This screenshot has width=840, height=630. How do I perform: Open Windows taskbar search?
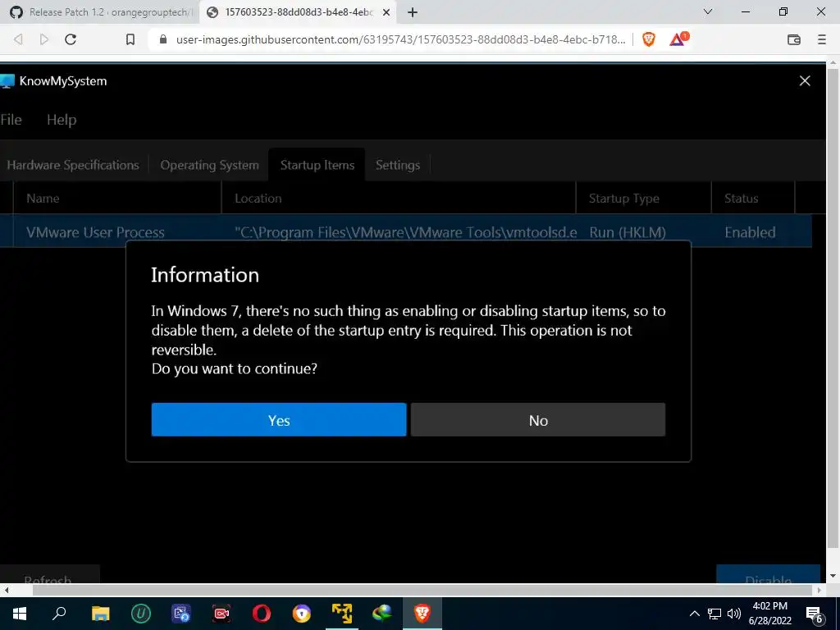[59, 614]
